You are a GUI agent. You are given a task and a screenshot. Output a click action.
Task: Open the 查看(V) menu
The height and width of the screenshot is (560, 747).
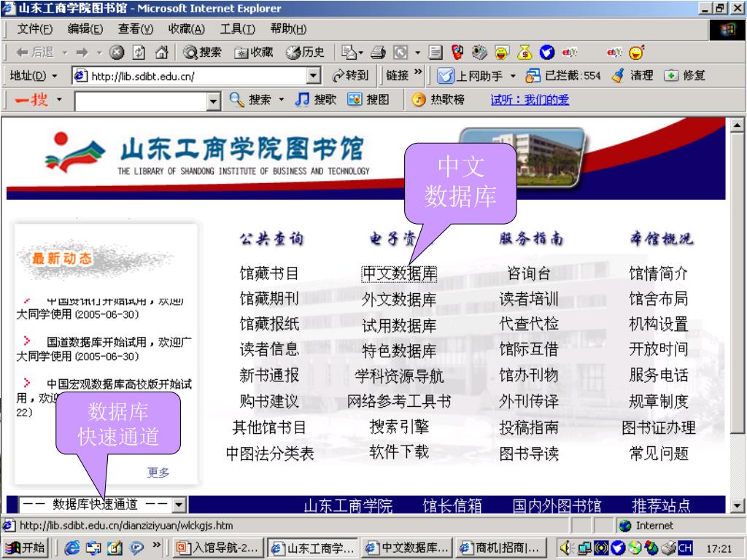[136, 29]
